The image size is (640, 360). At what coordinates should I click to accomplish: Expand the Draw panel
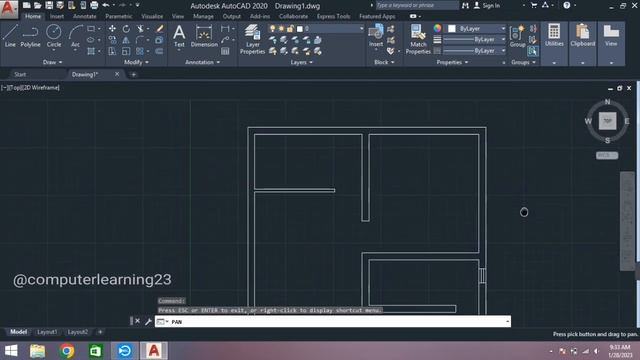point(52,62)
